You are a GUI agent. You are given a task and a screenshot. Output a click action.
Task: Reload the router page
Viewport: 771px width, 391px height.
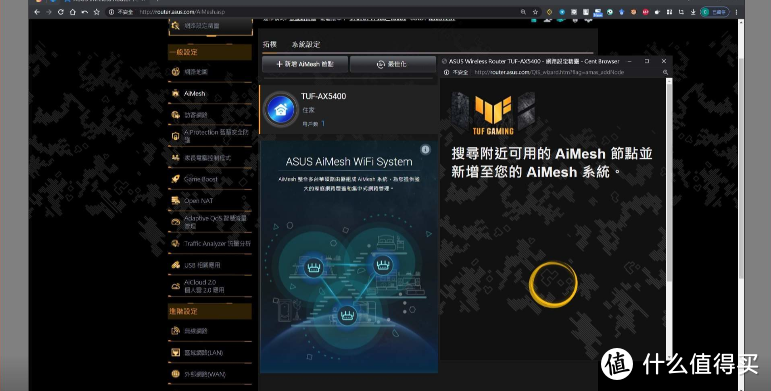[x=60, y=12]
